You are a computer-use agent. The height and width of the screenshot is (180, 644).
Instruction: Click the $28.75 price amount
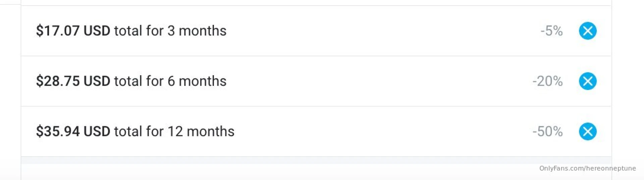pyautogui.click(x=58, y=81)
